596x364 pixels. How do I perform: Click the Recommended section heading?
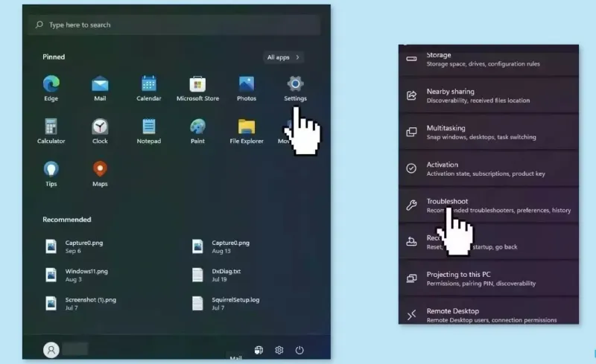(66, 220)
